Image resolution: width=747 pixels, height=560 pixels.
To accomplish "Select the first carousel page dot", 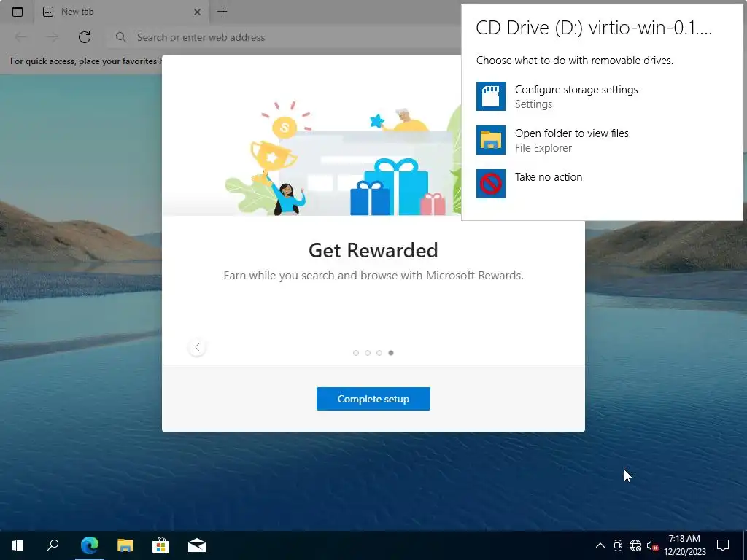I will pyautogui.click(x=356, y=353).
